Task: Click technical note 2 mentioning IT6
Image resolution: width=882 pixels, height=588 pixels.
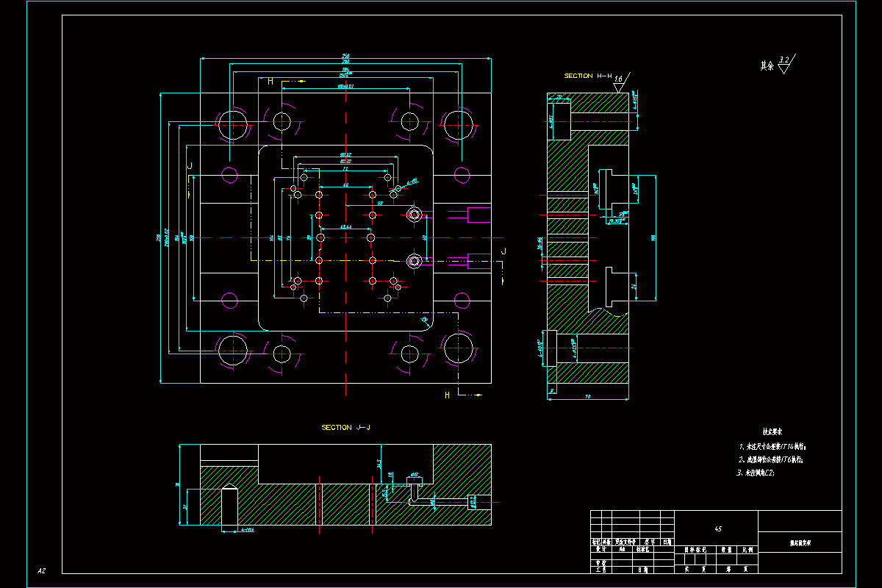Action: tap(771, 459)
